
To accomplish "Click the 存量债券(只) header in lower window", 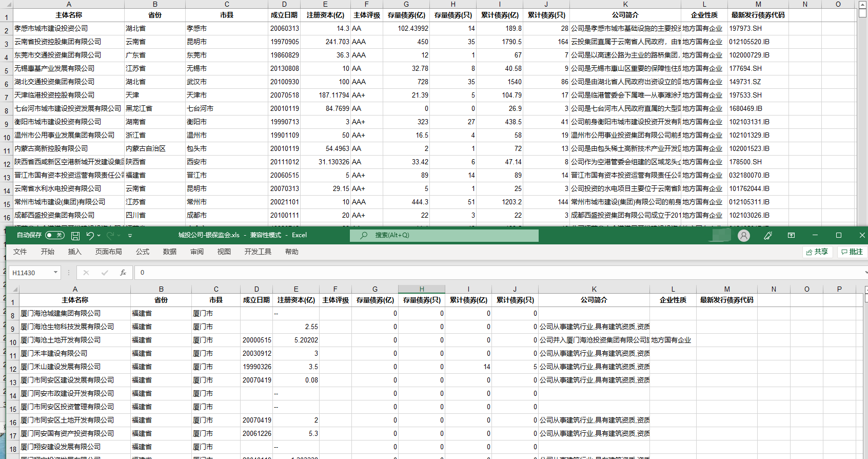I will coord(422,300).
